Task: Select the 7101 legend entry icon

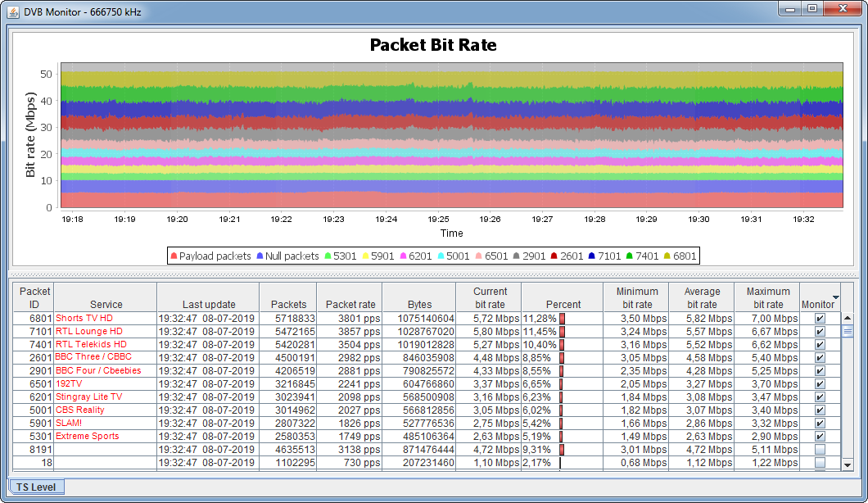Action: [592, 256]
